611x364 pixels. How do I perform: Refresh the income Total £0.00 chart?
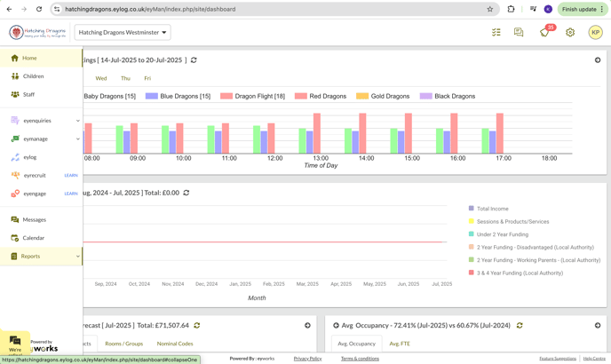click(x=186, y=193)
